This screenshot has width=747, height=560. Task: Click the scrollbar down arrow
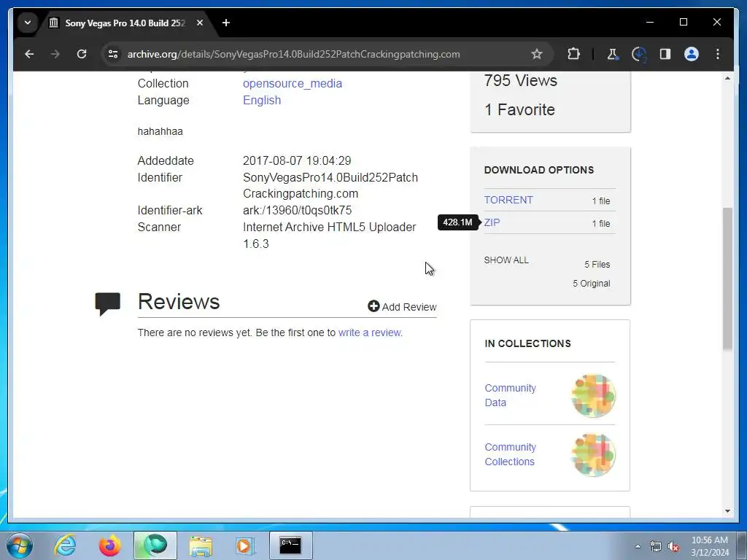click(x=727, y=511)
